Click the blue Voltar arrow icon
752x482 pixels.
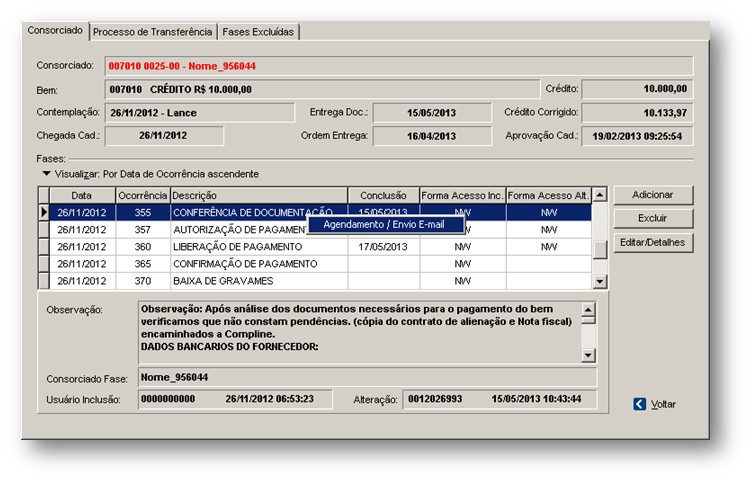(639, 404)
